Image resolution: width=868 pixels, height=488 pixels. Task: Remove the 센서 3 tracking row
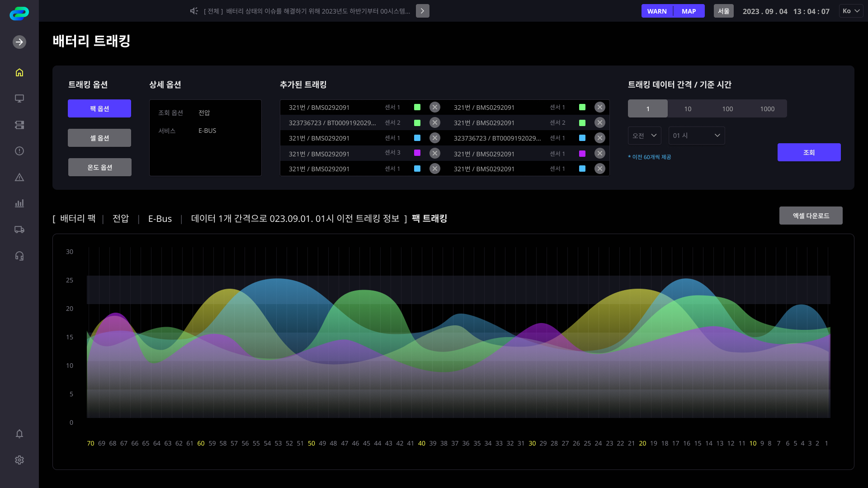435,153
